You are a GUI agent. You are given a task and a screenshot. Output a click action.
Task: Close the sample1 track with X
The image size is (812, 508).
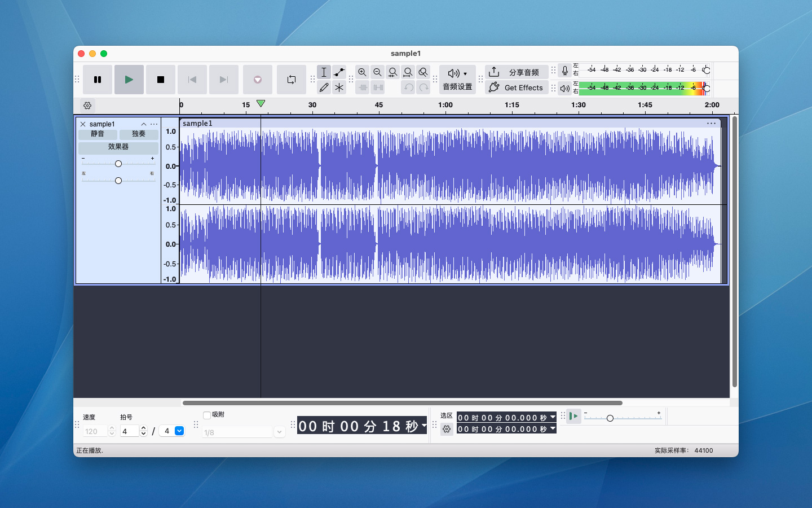(83, 124)
